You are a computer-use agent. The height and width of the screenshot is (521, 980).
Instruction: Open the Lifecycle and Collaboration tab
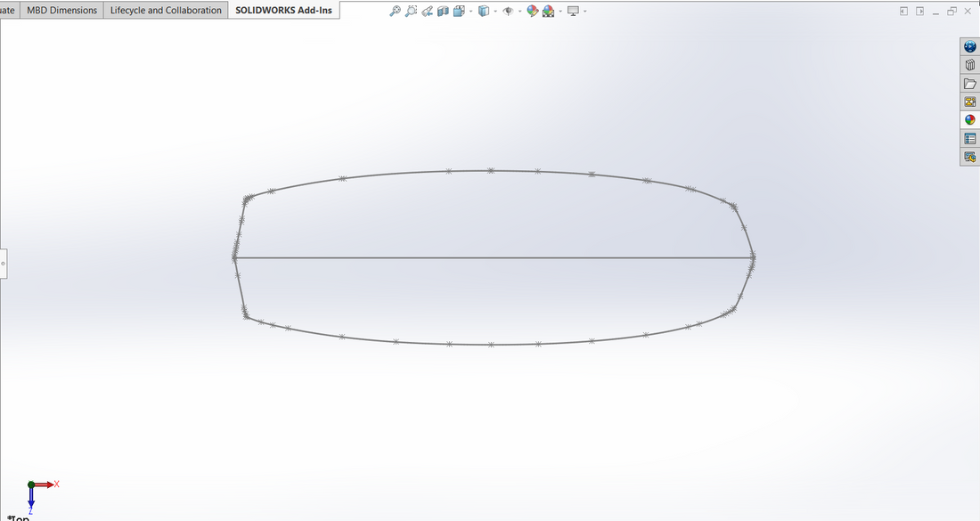click(166, 11)
